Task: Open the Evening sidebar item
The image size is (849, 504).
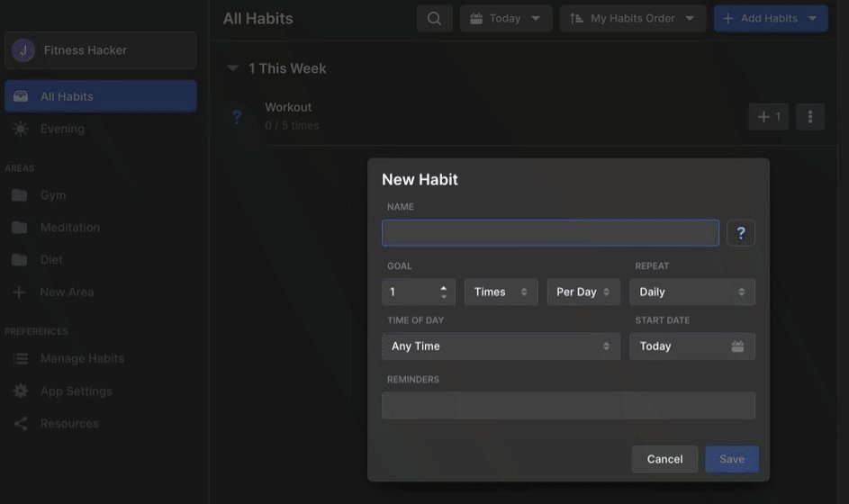Action: 101,129
